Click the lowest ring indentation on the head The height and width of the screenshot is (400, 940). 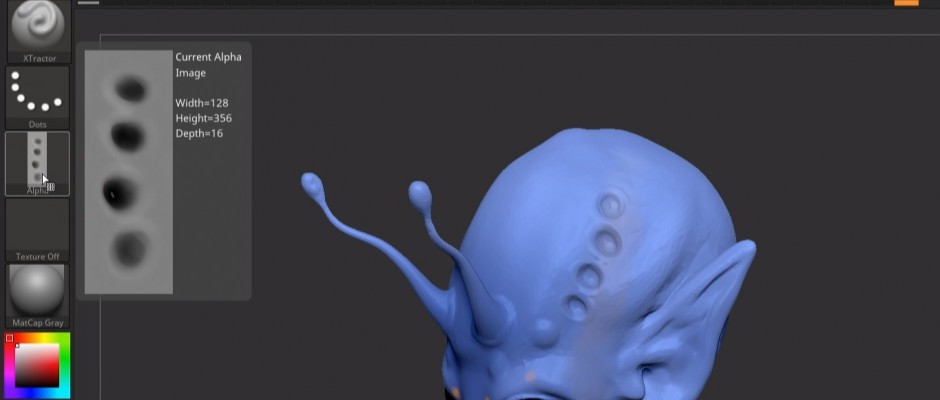(x=576, y=305)
